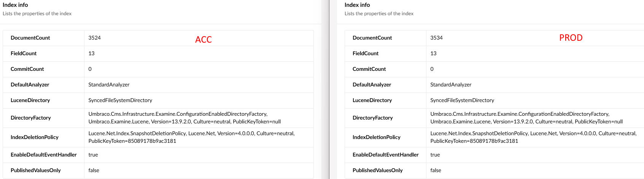Screen dimensions: 644x179
Task: Click EnableDefaultEventHandler true value in left panel
Action: point(93,155)
